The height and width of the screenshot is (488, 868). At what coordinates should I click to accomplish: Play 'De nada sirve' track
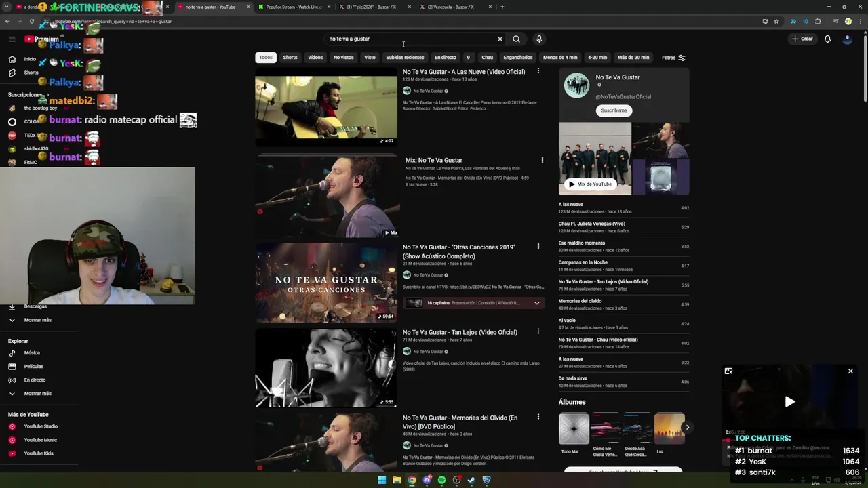623,382
